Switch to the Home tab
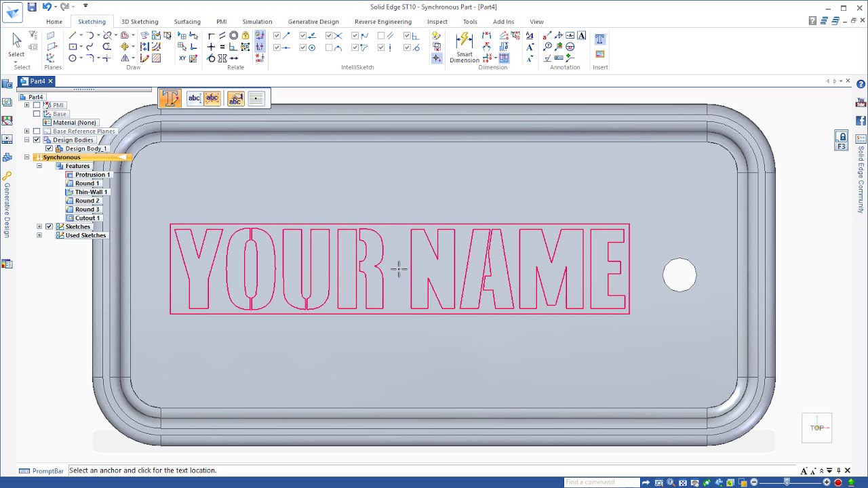The height and width of the screenshot is (488, 868). [x=54, y=22]
